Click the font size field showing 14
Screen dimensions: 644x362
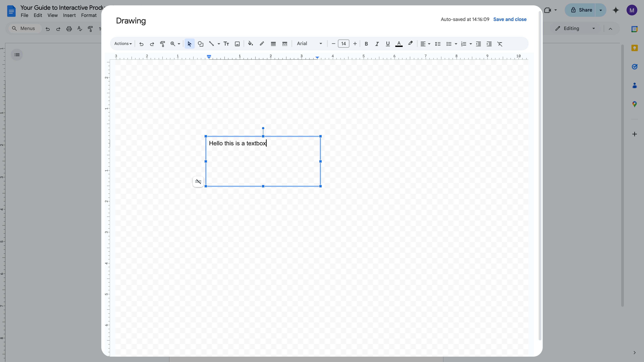(343, 44)
